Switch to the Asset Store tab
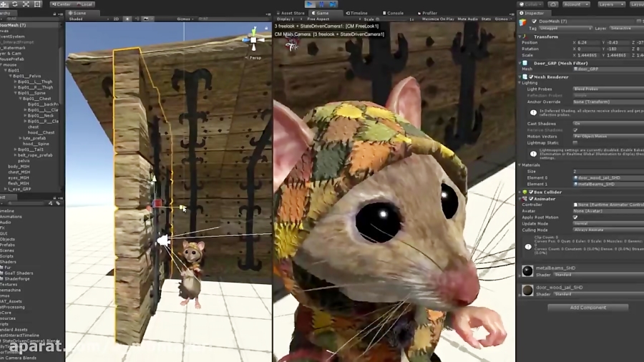The width and height of the screenshot is (644, 362). pos(291,13)
